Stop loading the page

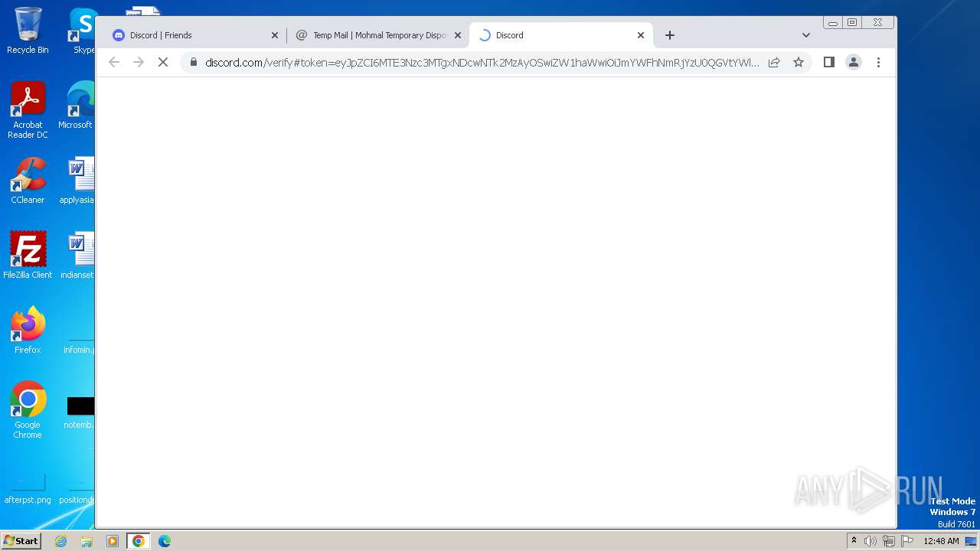tap(163, 62)
